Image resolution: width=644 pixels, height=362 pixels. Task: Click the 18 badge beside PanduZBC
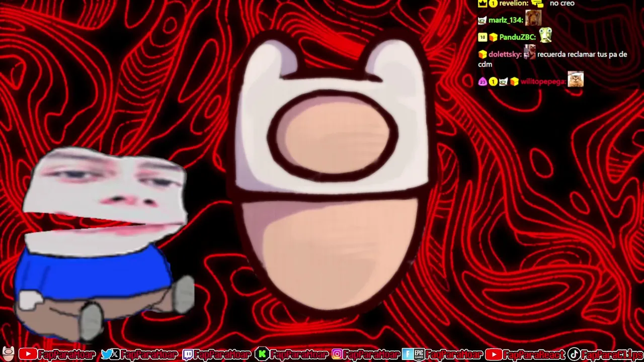[482, 37]
